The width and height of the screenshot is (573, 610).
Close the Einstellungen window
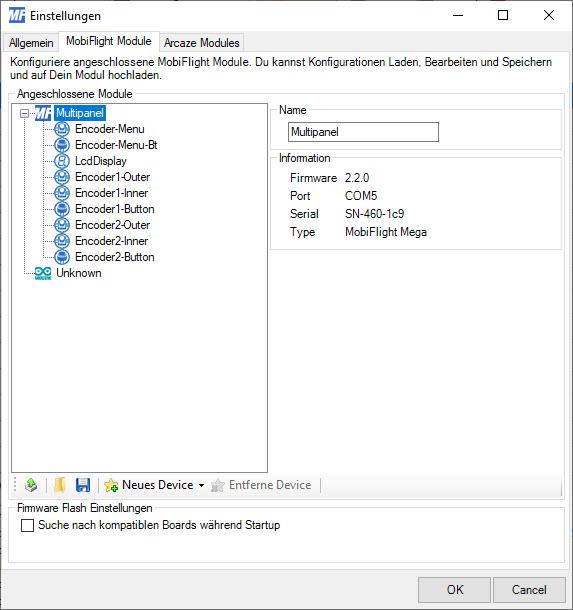point(549,15)
